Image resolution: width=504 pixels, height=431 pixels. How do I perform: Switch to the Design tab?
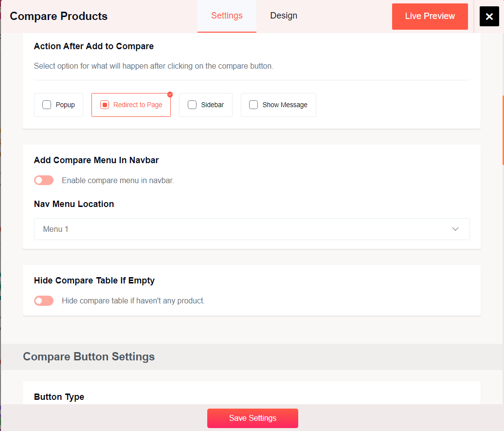(x=284, y=16)
